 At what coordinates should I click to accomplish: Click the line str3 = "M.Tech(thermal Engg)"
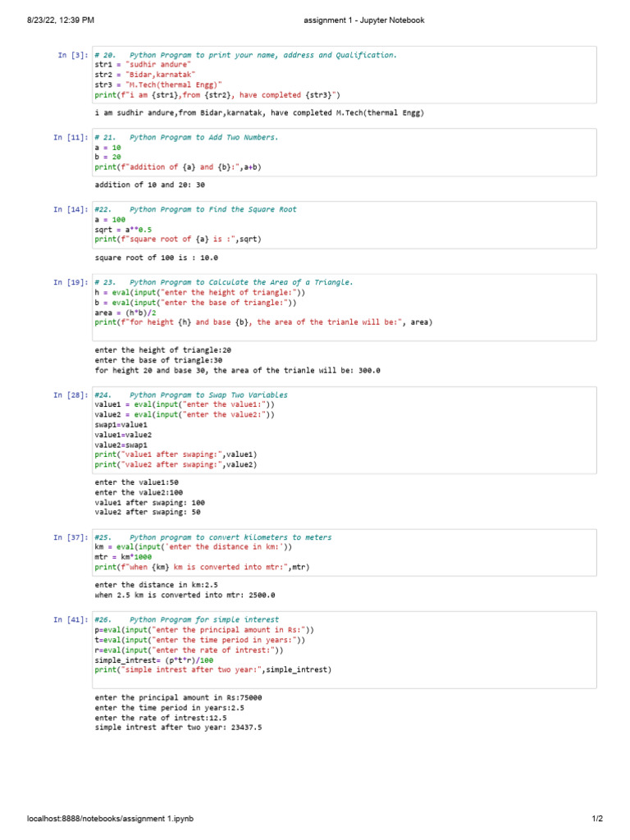click(x=158, y=84)
